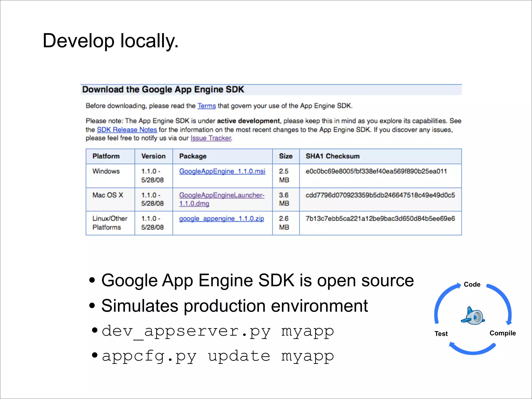The height and width of the screenshot is (399, 532).
Task: Click the 'Version' column header
Action: (x=153, y=156)
